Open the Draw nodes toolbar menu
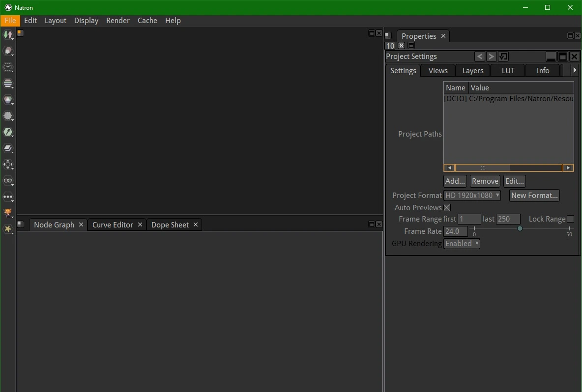Image resolution: width=582 pixels, height=392 pixels. pyautogui.click(x=8, y=51)
